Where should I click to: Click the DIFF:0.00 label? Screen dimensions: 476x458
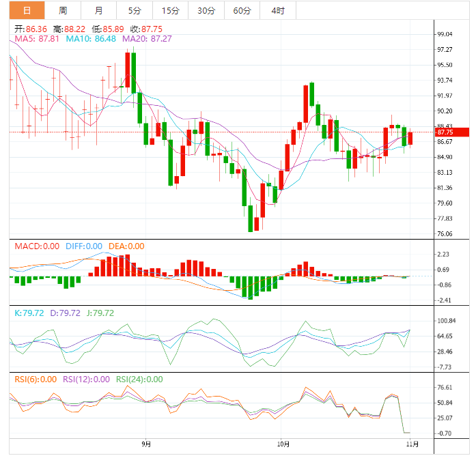84,246
